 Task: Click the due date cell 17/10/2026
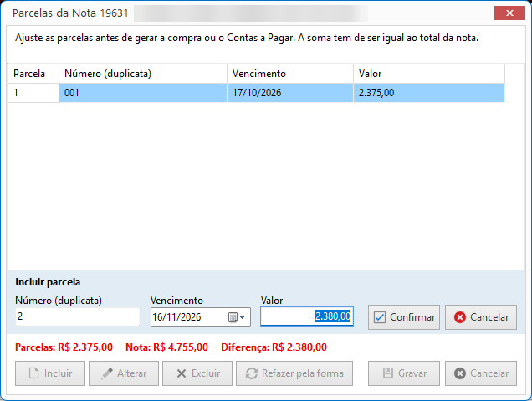click(x=290, y=93)
